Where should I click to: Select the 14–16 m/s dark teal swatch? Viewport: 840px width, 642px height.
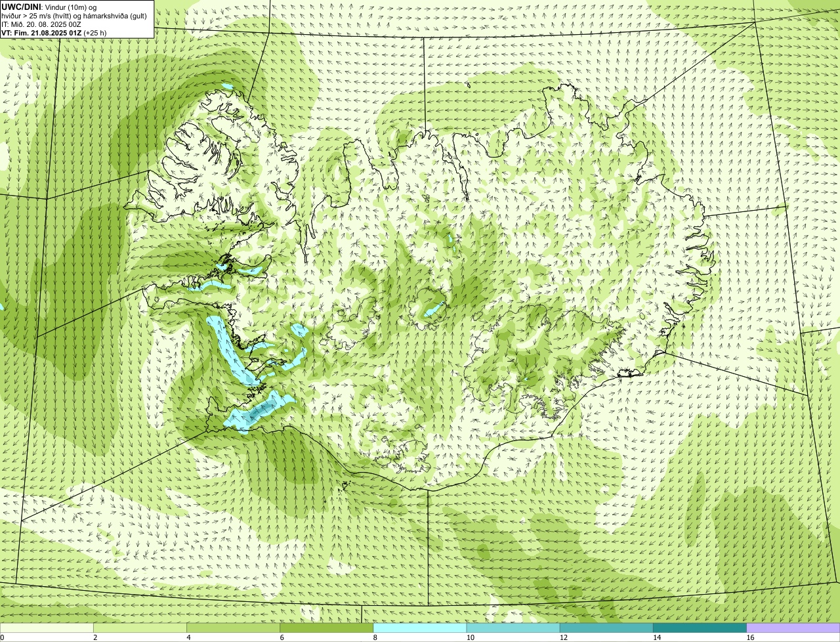(x=700, y=628)
